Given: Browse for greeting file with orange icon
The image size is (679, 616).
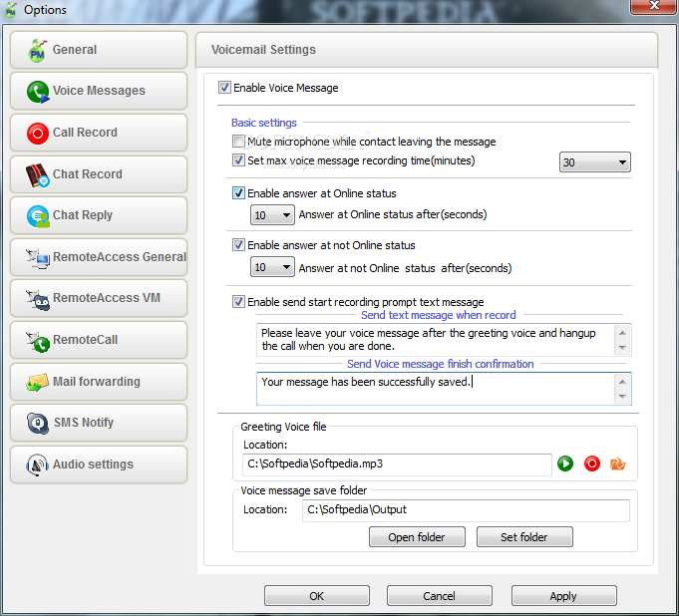Looking at the screenshot, I should [x=617, y=463].
